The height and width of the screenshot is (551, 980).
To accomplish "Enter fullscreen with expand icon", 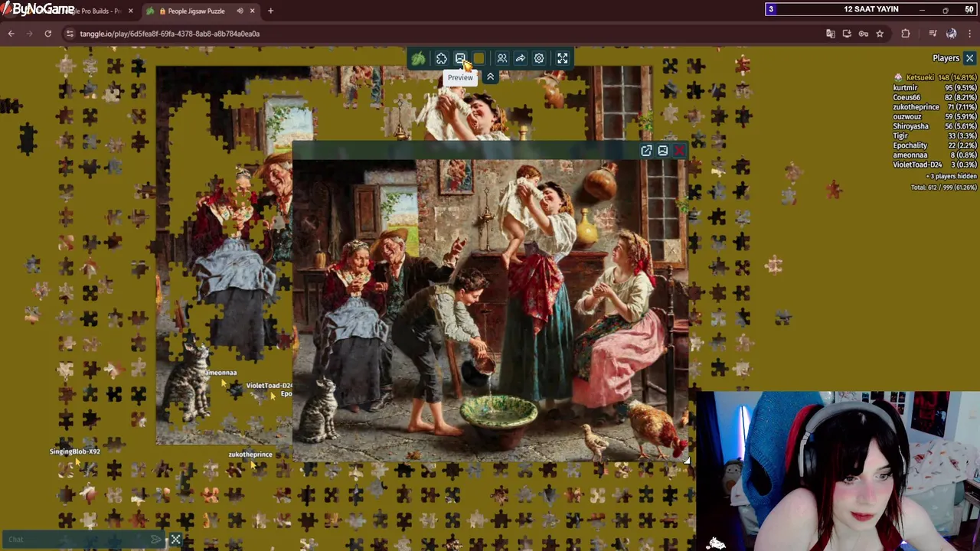I will click(x=563, y=58).
